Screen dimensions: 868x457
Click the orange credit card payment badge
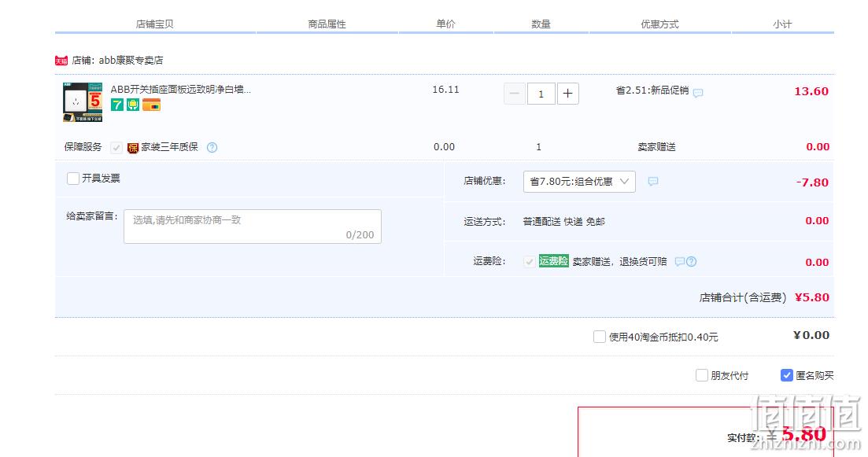[x=151, y=105]
